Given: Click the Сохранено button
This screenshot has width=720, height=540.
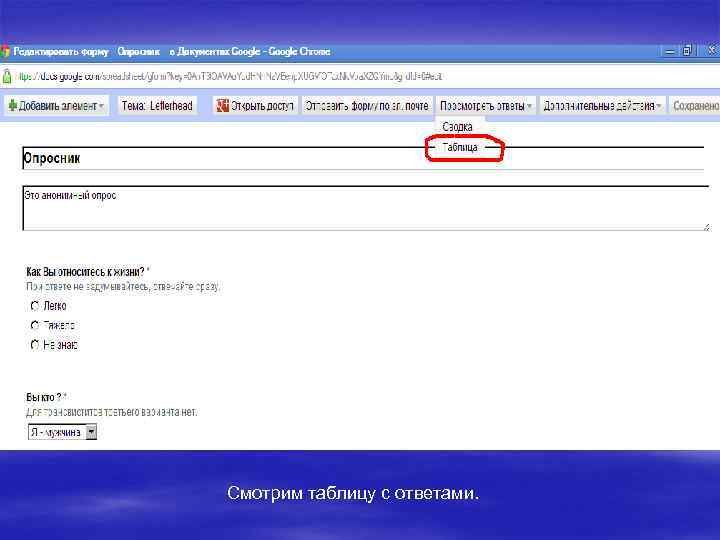Looking at the screenshot, I should [695, 106].
